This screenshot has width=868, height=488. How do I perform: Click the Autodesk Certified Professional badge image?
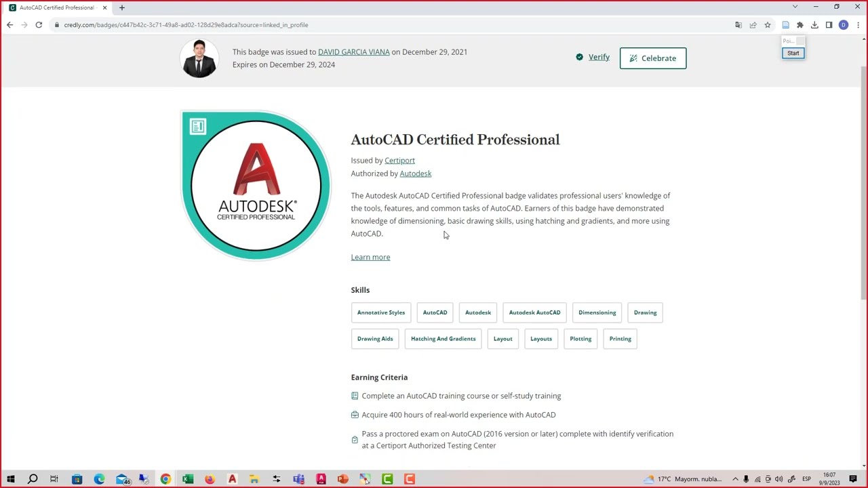coord(256,185)
